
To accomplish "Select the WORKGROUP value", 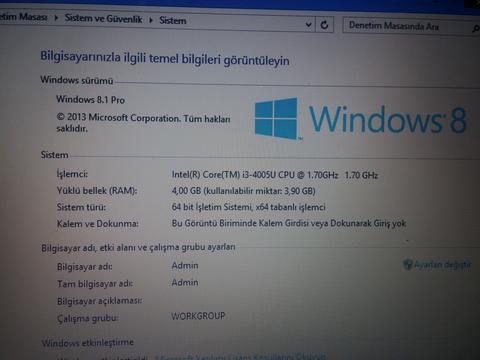I will point(198,316).
